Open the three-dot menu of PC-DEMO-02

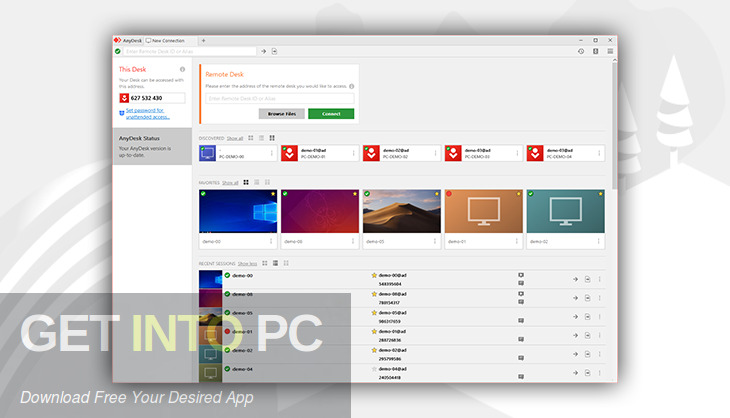pos(435,153)
